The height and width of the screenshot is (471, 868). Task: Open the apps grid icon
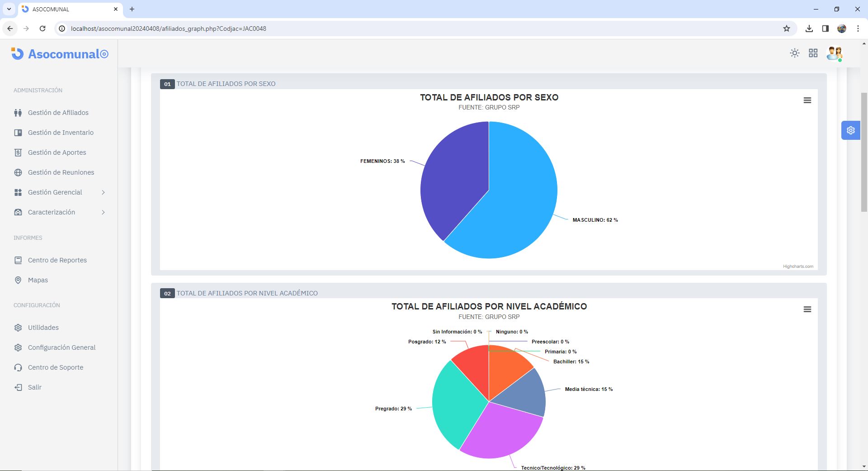coord(813,53)
